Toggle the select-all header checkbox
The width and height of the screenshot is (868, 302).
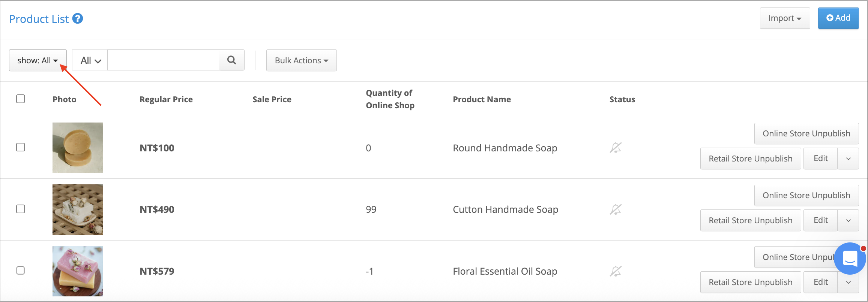pos(21,99)
